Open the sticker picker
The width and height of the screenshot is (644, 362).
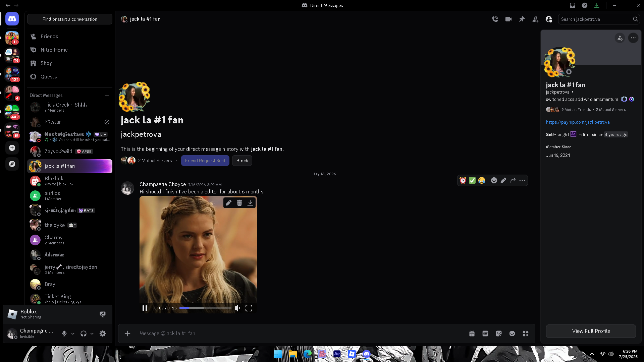click(499, 334)
